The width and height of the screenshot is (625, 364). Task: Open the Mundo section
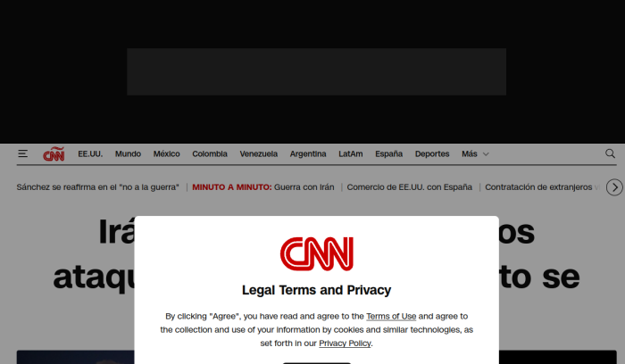128,153
